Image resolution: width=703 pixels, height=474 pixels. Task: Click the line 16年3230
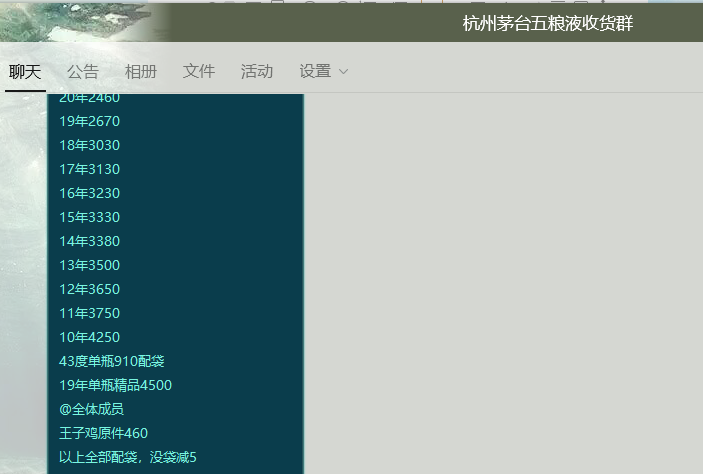90,193
